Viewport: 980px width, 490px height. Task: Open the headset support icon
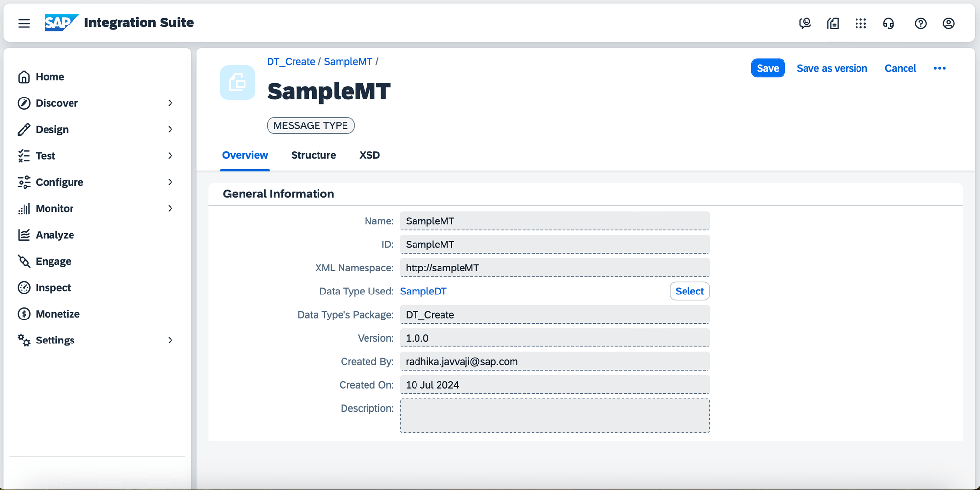(888, 23)
